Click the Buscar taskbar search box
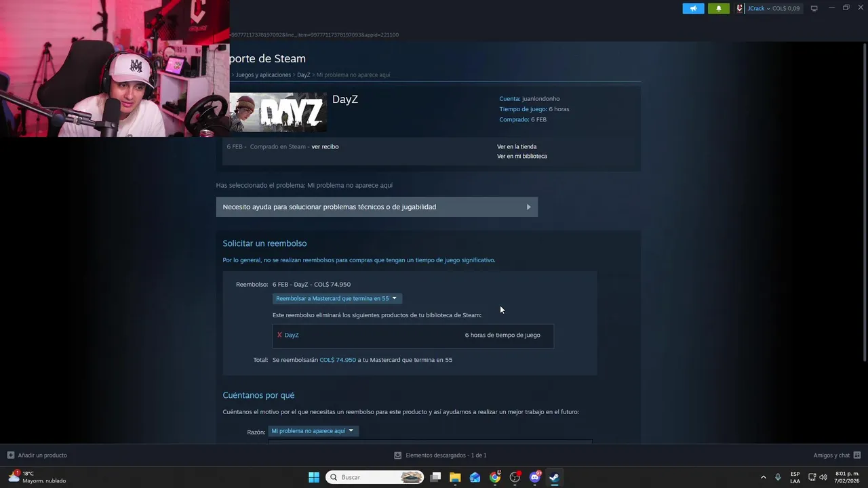This screenshot has width=868, height=488. 375,477
